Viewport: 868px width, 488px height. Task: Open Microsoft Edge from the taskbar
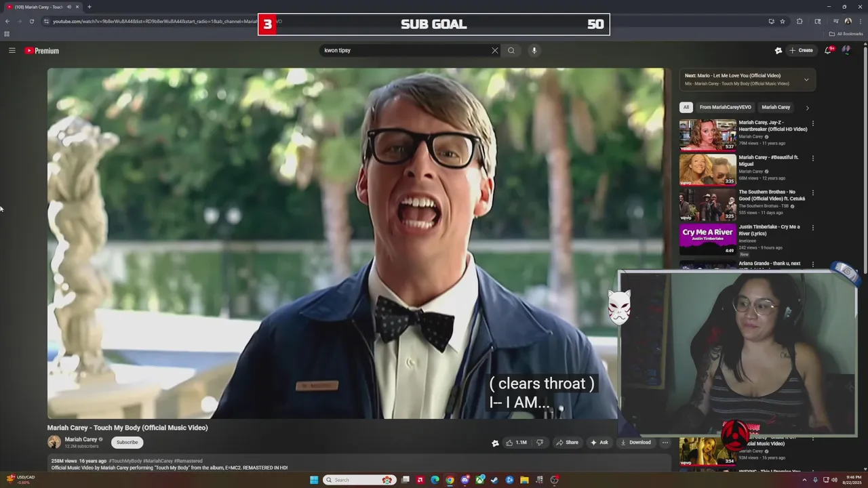[435, 480]
